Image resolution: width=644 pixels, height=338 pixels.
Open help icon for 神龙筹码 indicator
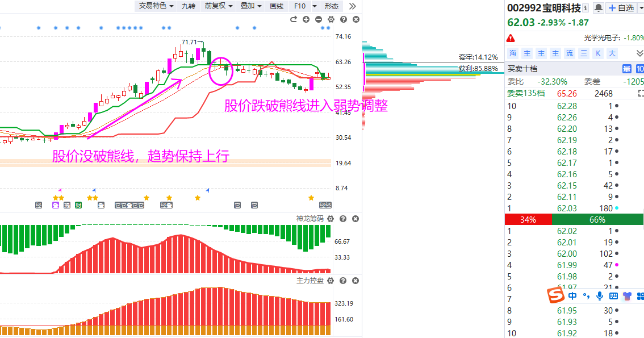click(344, 219)
